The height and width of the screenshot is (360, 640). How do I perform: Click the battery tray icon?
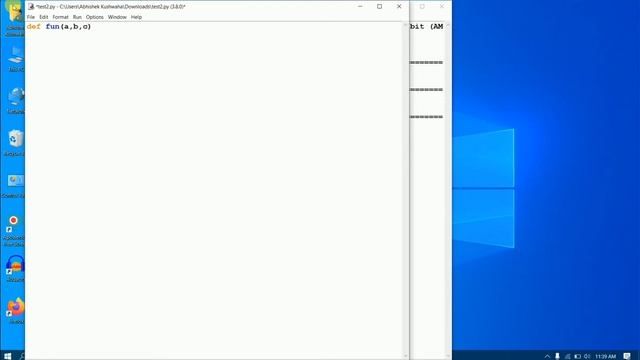tap(577, 356)
